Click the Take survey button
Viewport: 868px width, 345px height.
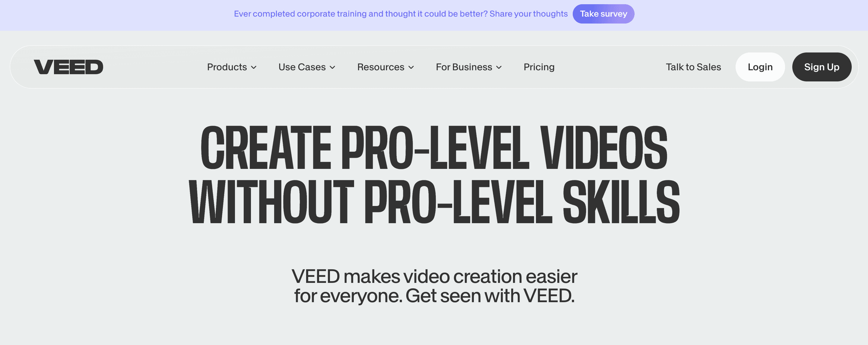pos(603,13)
